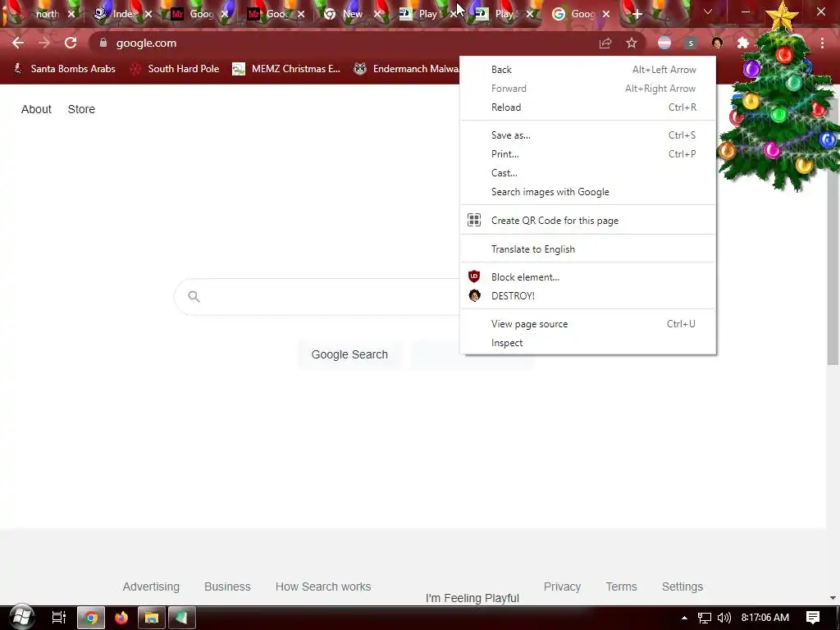Image resolution: width=840 pixels, height=630 pixels.
Task: Choose View page source
Action: coord(587,323)
